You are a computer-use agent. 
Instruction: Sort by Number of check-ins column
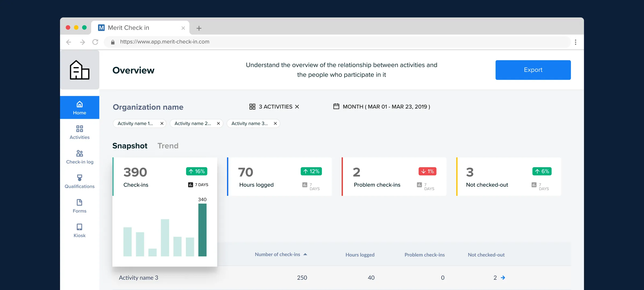281,254
